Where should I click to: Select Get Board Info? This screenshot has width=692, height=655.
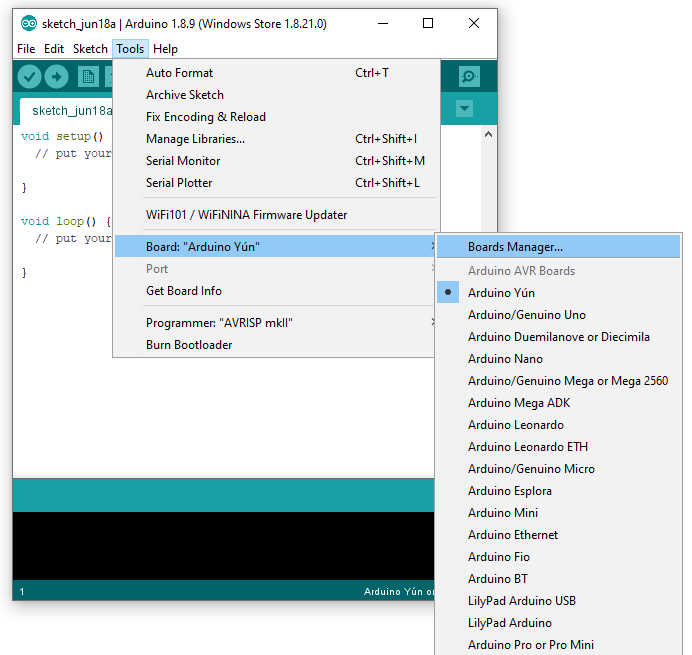(184, 291)
